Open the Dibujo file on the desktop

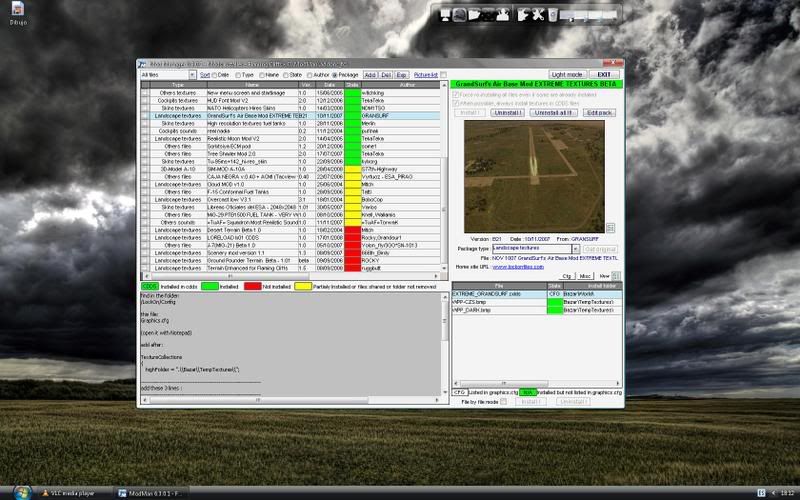[x=18, y=13]
